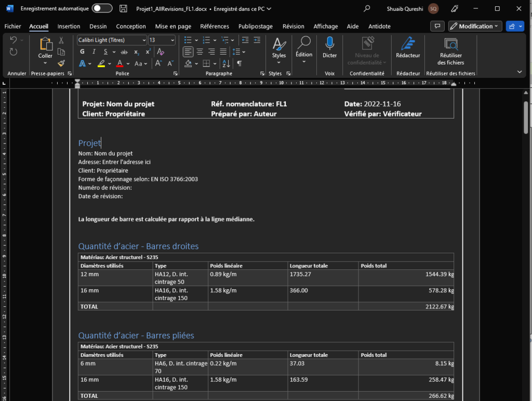Viewport: 532px width, 401px height.
Task: Clear all formatting with eraser icon
Action: [161, 52]
